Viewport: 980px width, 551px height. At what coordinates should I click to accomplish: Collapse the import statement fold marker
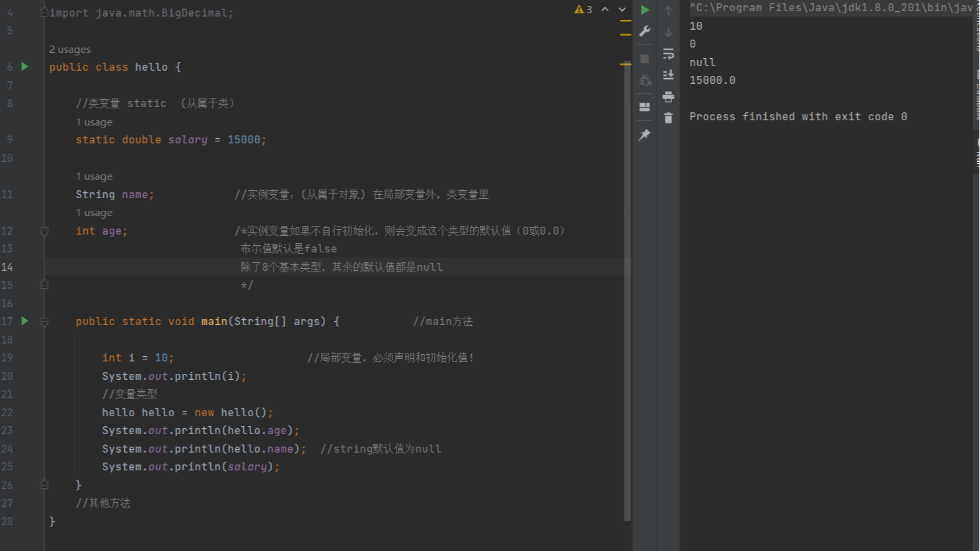coord(44,13)
